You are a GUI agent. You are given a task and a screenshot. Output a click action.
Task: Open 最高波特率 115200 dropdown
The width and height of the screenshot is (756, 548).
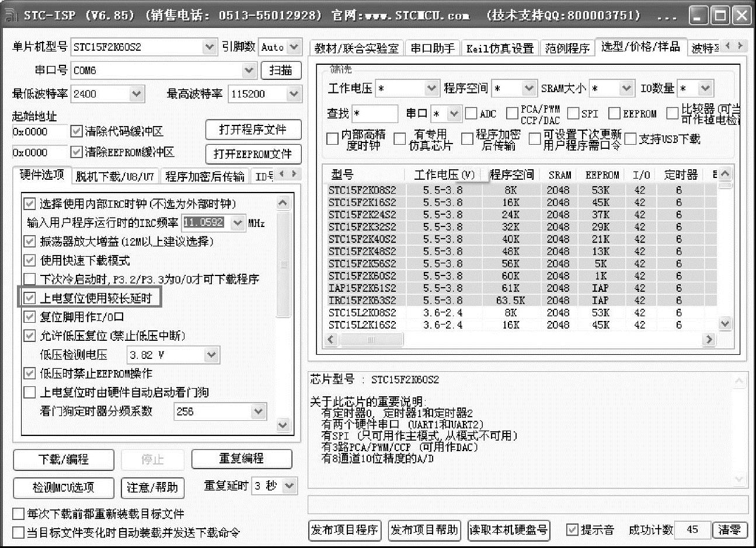pyautogui.click(x=294, y=93)
